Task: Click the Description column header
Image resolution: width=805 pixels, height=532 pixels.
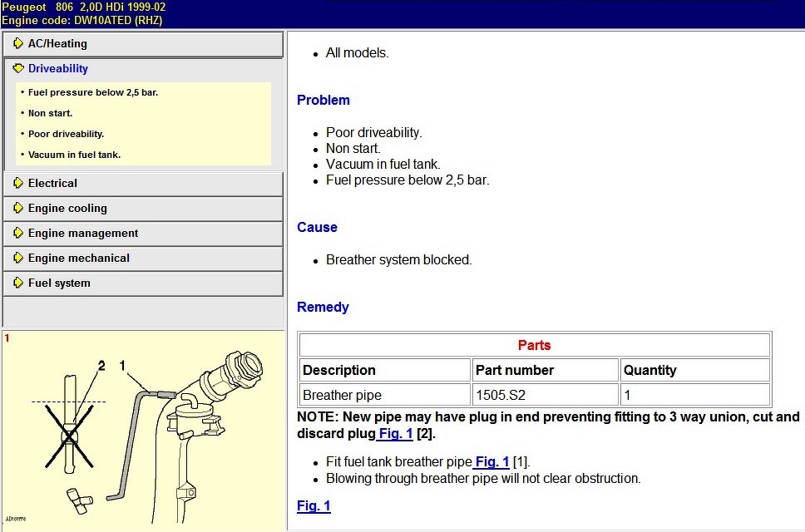Action: click(384, 371)
